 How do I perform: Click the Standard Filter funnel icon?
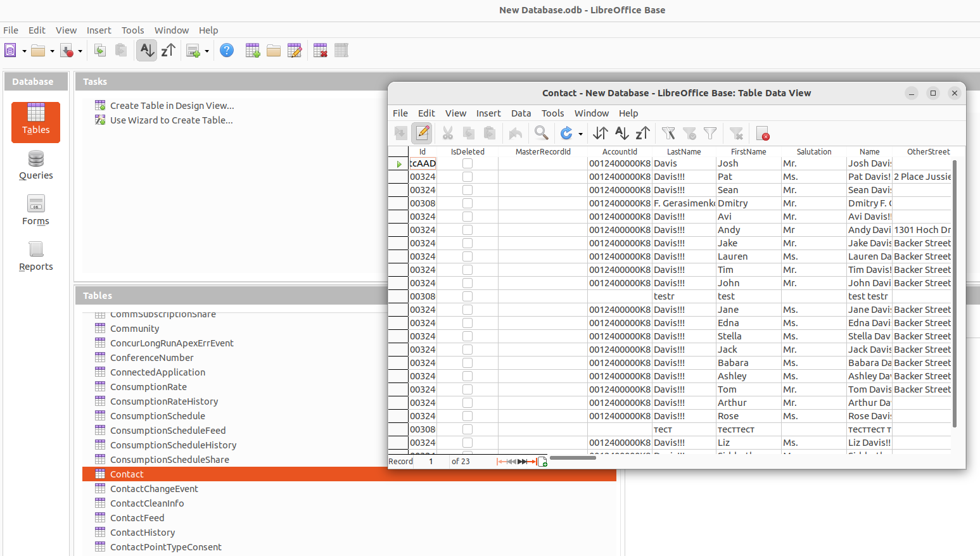click(710, 133)
